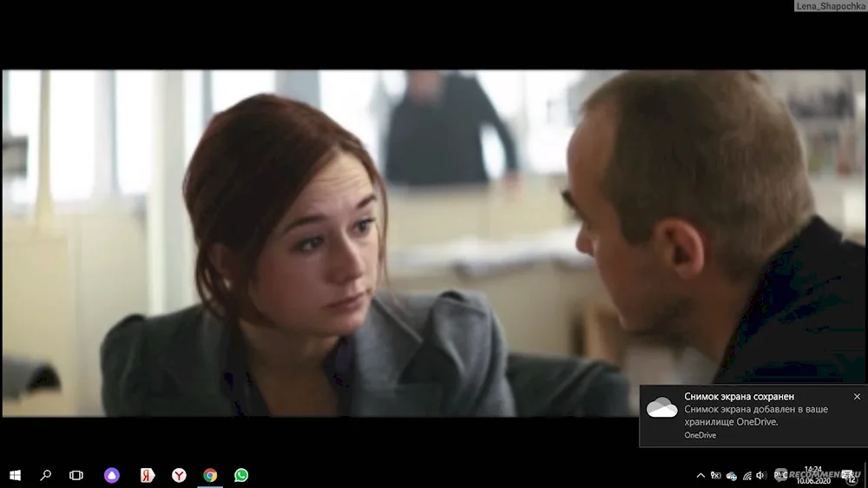Open Yandex Browser from the taskbar
868x488 pixels.
[179, 475]
